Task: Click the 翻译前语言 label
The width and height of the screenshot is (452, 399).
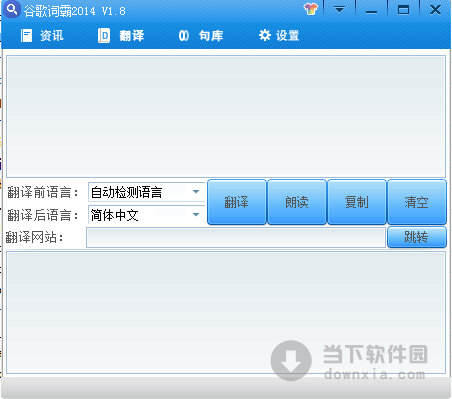Action: [x=42, y=192]
